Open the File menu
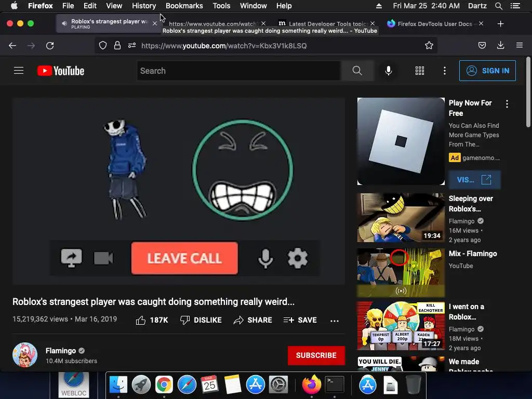This screenshot has width=532, height=399. tap(68, 6)
